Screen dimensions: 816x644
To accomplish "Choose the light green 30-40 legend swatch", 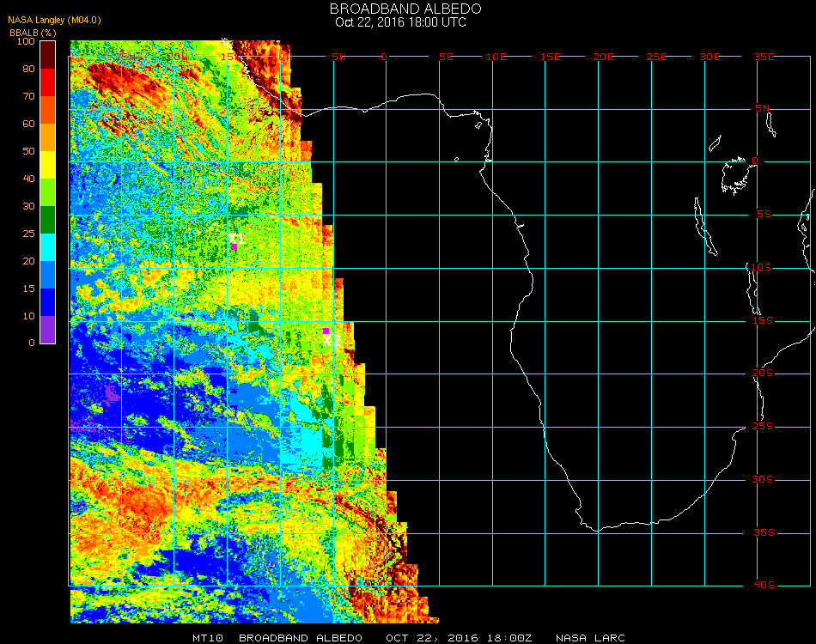I will click(x=48, y=192).
